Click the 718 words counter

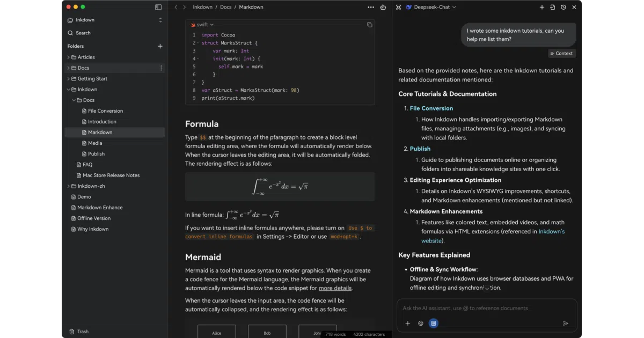(335, 334)
